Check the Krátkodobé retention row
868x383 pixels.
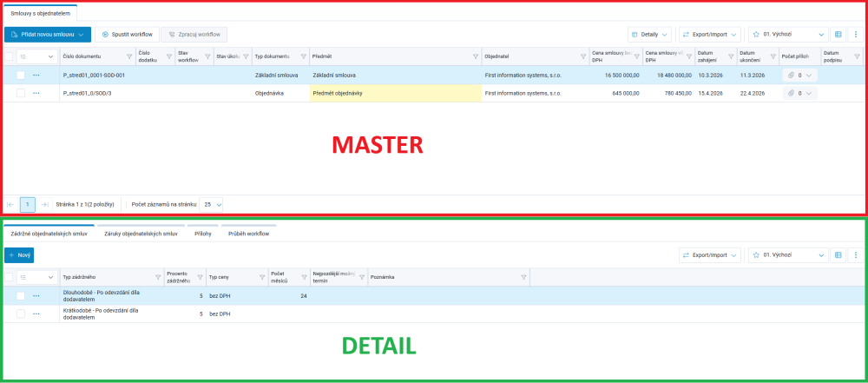point(21,314)
